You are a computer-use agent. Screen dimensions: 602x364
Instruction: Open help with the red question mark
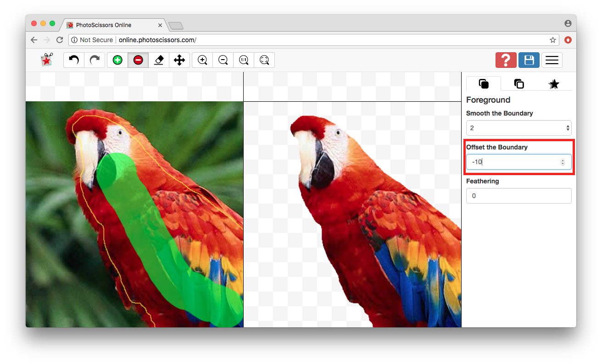point(506,60)
